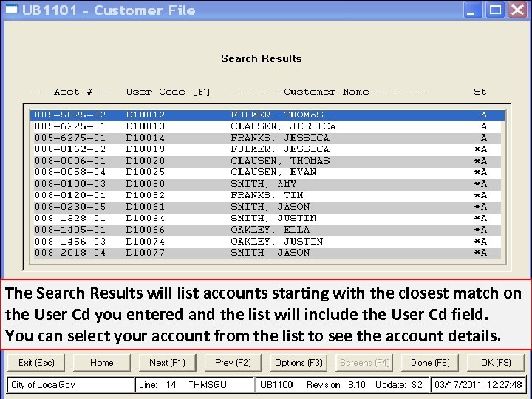Image resolution: width=532 pixels, height=399 pixels.
Task: Click the St column header
Action: point(480,92)
